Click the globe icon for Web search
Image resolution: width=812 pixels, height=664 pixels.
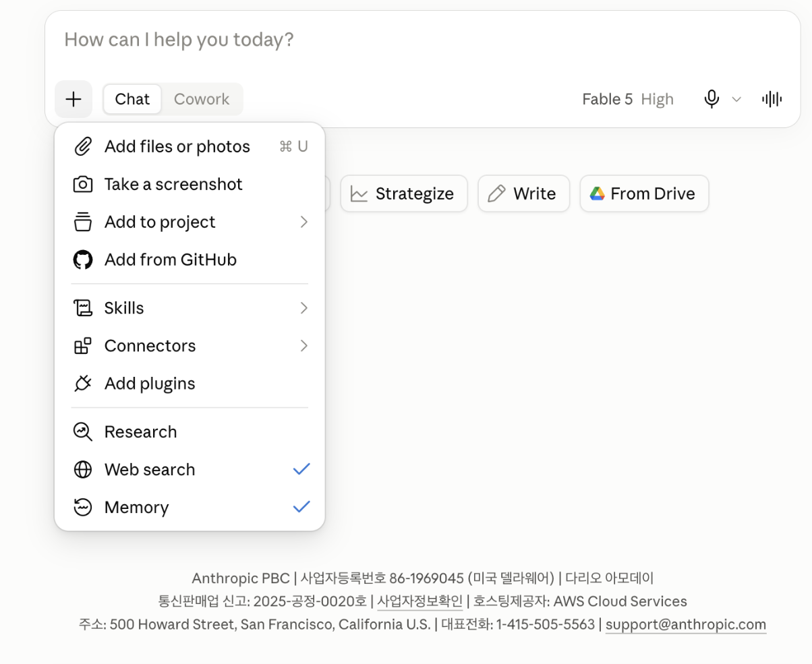(x=82, y=470)
